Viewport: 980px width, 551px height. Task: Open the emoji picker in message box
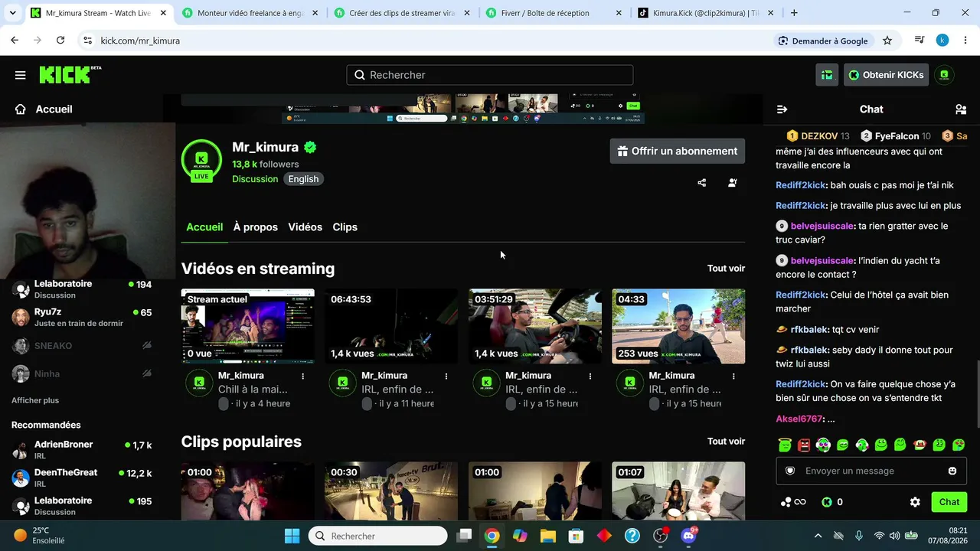pos(952,471)
